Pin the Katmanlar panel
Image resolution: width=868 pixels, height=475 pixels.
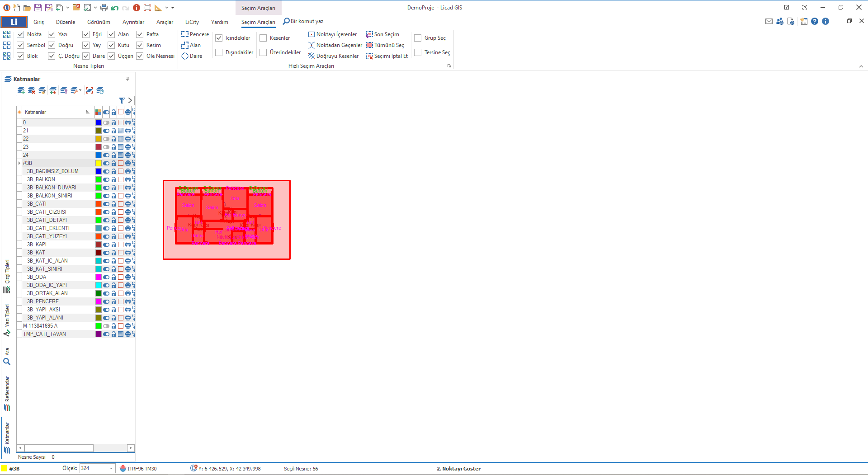tap(128, 79)
